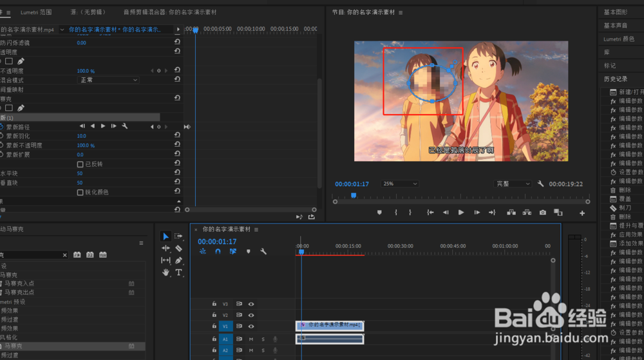Enable the 锐化颜色 checkbox

(80, 192)
